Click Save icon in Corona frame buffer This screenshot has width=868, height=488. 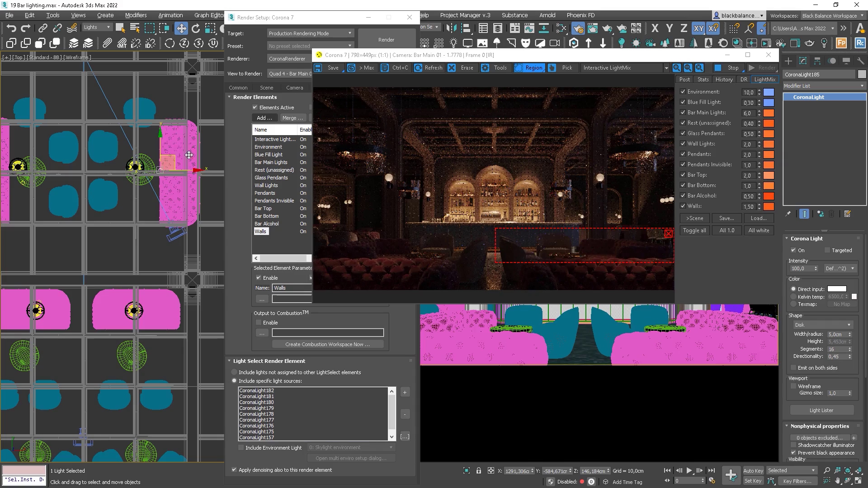click(318, 68)
